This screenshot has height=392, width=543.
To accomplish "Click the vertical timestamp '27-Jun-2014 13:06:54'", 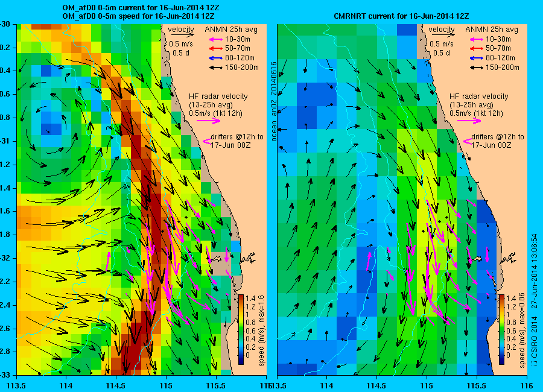I will tap(535, 271).
